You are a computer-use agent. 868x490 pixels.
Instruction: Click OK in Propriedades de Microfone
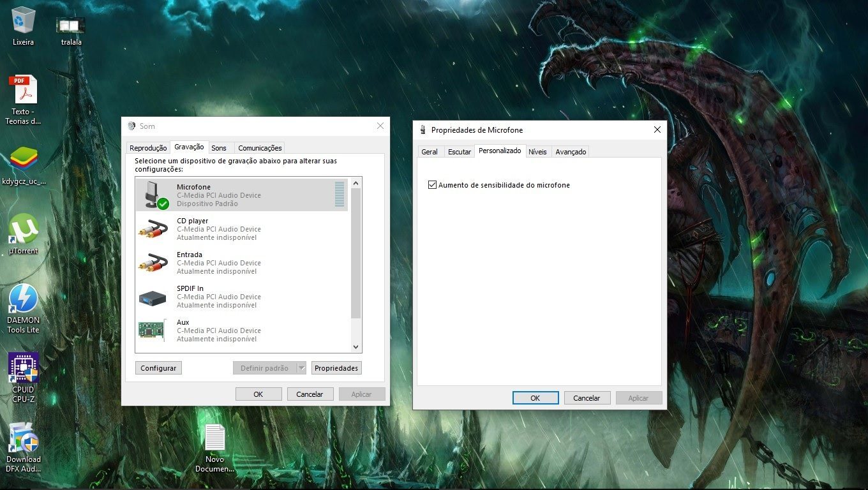pyautogui.click(x=535, y=398)
